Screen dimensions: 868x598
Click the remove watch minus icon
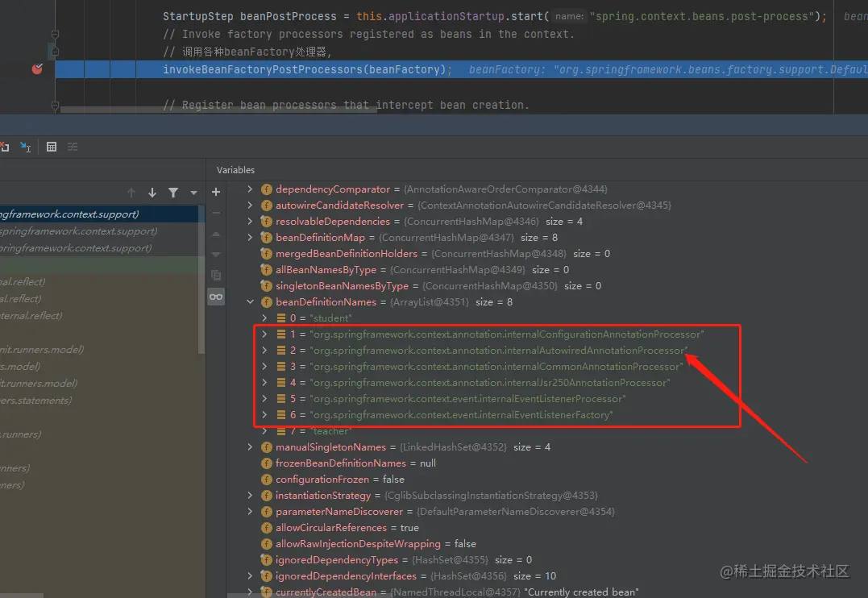coord(216,213)
